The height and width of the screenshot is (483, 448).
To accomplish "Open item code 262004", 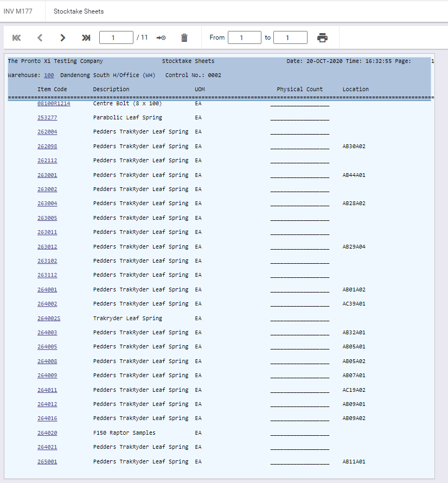I will pos(47,132).
